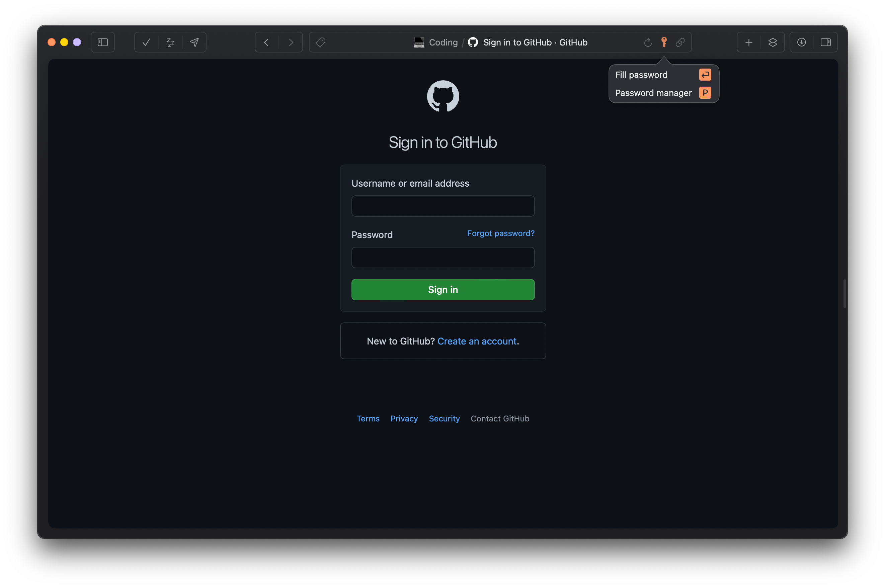The height and width of the screenshot is (588, 885).
Task: Copy page link with chain icon
Action: (680, 42)
